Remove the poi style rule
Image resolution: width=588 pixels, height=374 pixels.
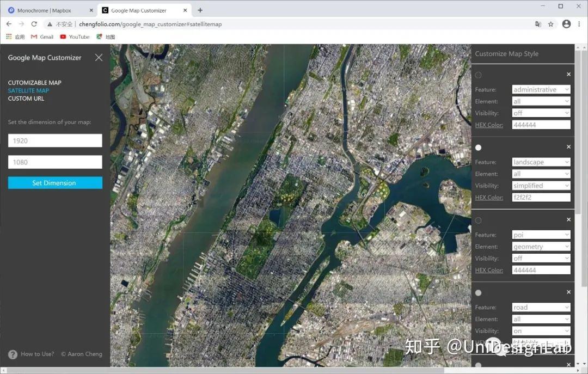(x=568, y=219)
